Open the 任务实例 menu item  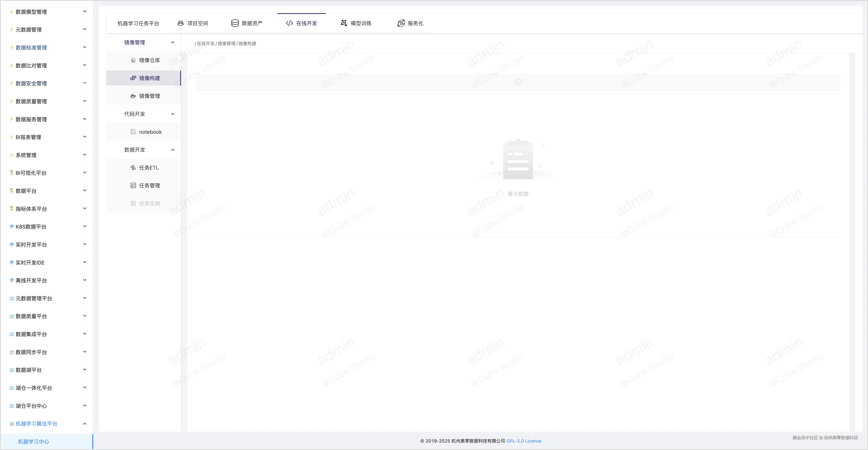(149, 203)
